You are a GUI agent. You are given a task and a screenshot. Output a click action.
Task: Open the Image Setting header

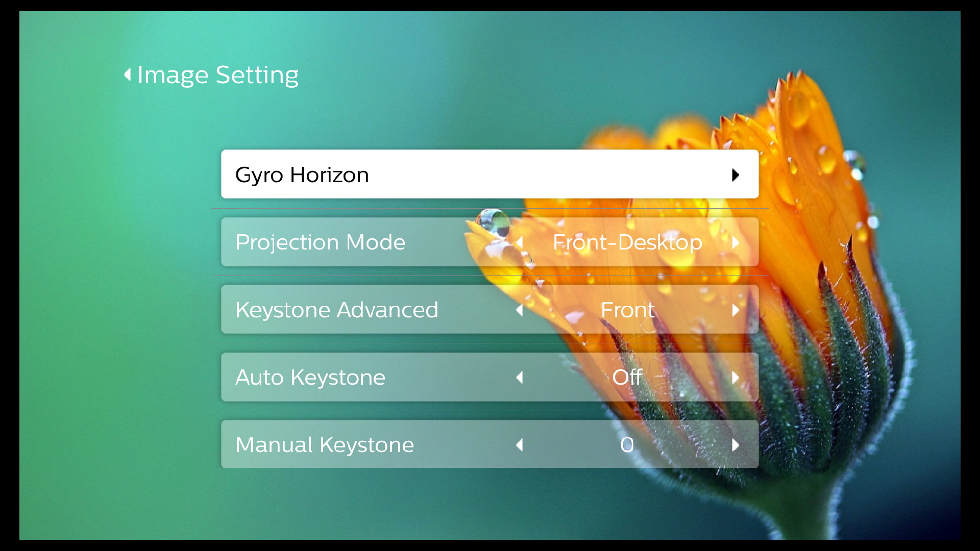pos(218,75)
